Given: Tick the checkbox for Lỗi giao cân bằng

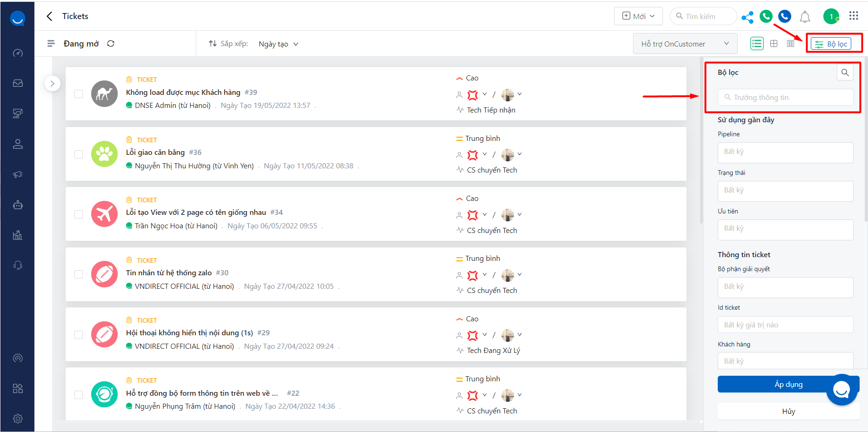Looking at the screenshot, I should coord(79,154).
